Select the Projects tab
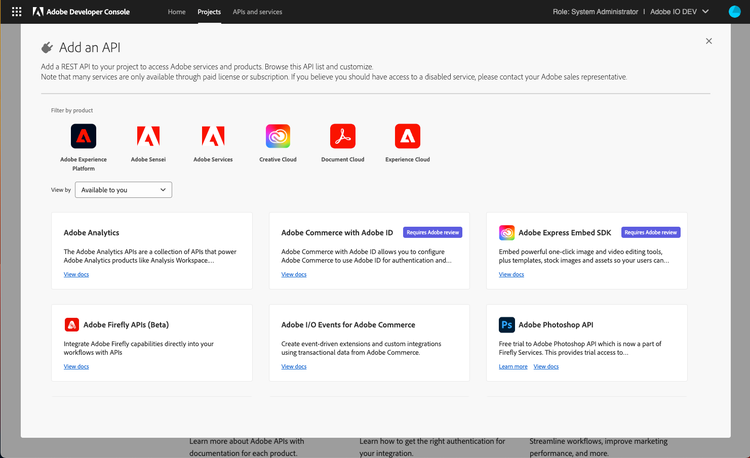This screenshot has width=750, height=458. [x=209, y=11]
